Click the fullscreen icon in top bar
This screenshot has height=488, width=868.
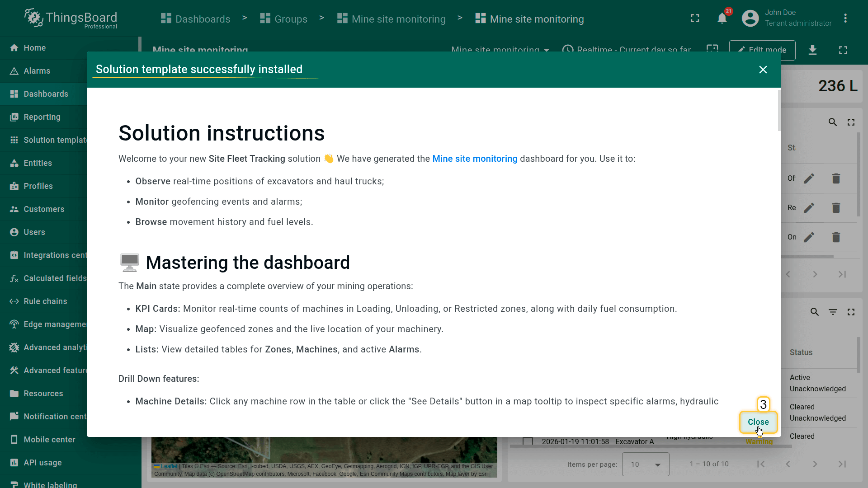(x=695, y=19)
